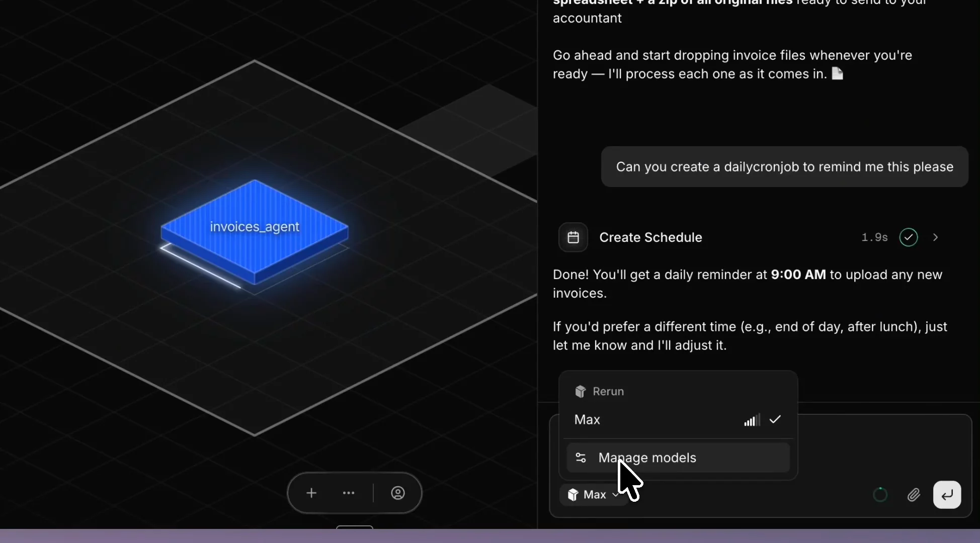The image size is (980, 543).
Task: Click the green checkmark status of Create Schedule
Action: point(909,237)
